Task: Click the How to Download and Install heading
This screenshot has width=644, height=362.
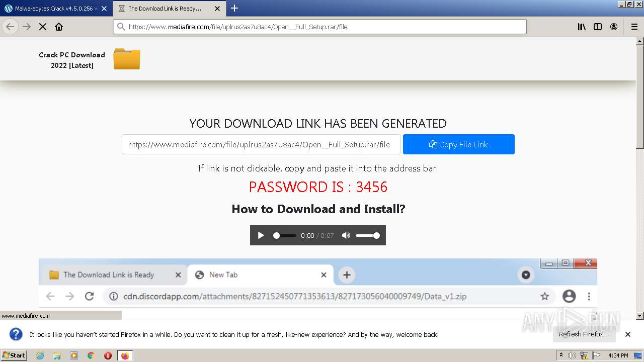Action: click(x=318, y=209)
